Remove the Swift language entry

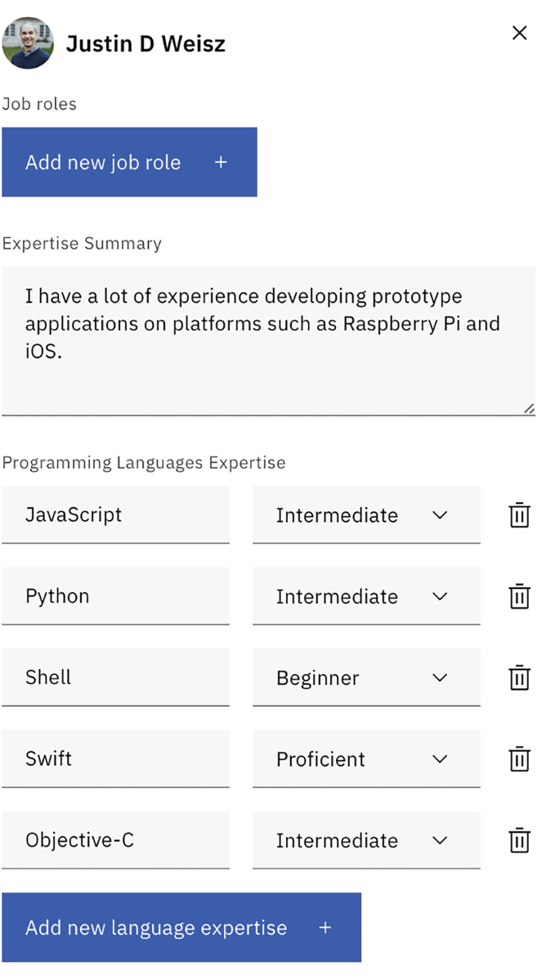(519, 759)
